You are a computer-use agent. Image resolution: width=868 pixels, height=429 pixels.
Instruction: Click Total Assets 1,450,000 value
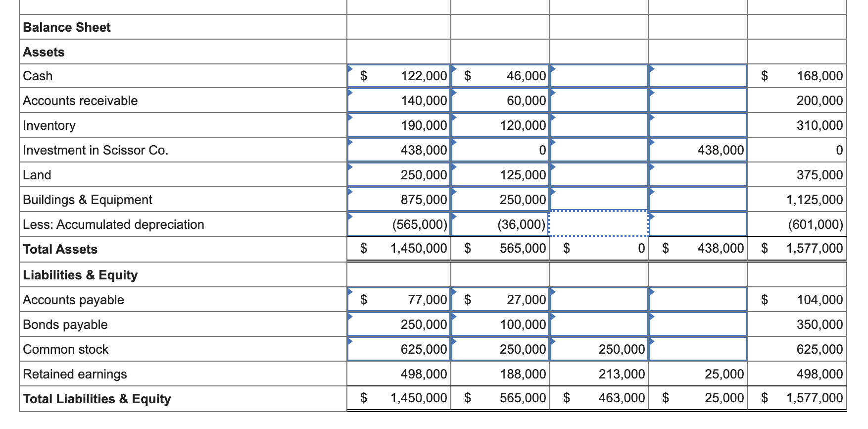[x=419, y=248]
